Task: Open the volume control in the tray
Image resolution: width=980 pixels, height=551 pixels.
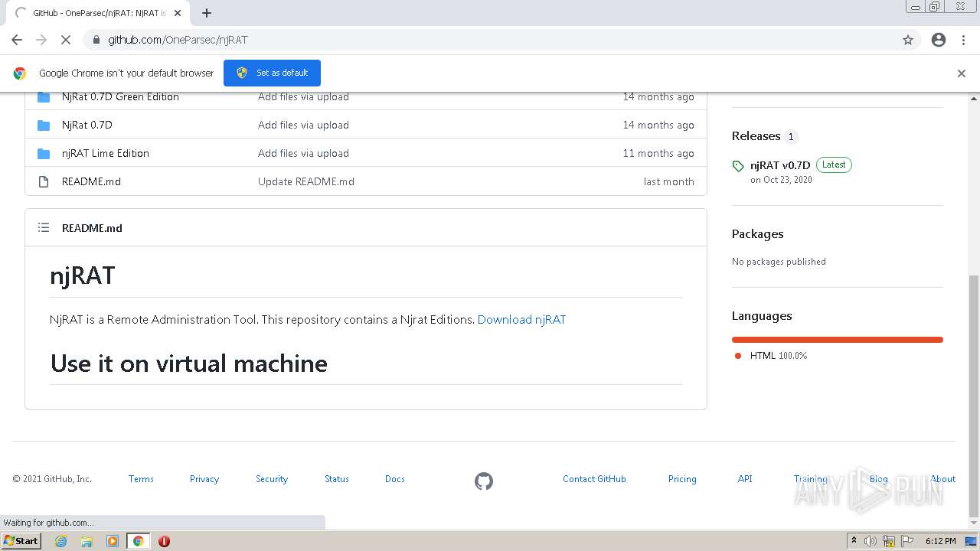Action: point(871,541)
